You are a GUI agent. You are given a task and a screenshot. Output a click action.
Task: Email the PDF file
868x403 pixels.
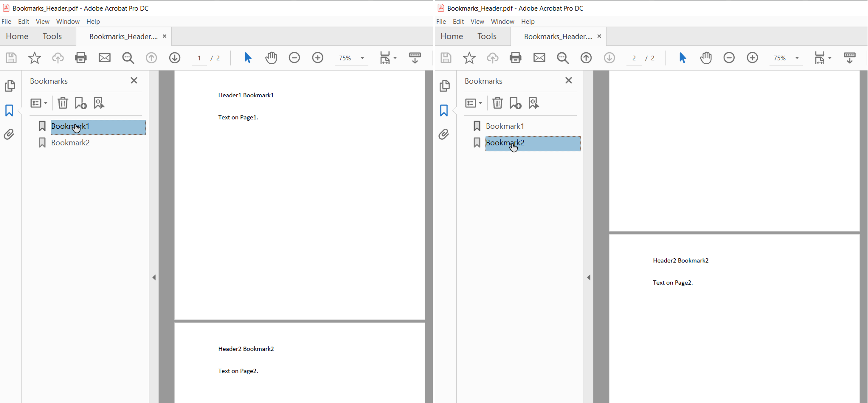pos(104,58)
